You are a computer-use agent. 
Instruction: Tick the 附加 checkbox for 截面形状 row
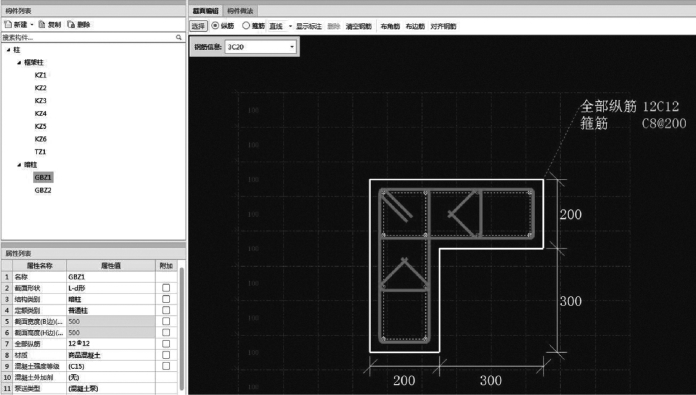click(x=166, y=288)
